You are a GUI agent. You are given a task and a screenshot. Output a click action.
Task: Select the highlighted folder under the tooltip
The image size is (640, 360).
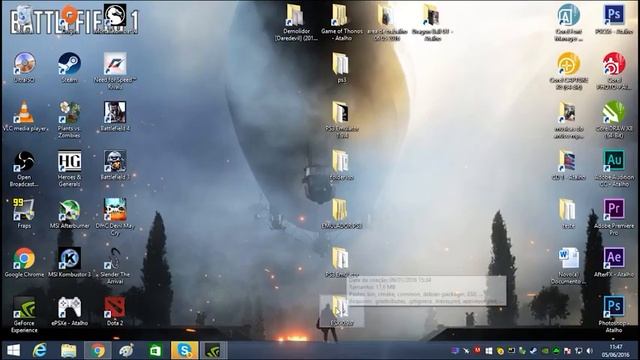[342, 311]
